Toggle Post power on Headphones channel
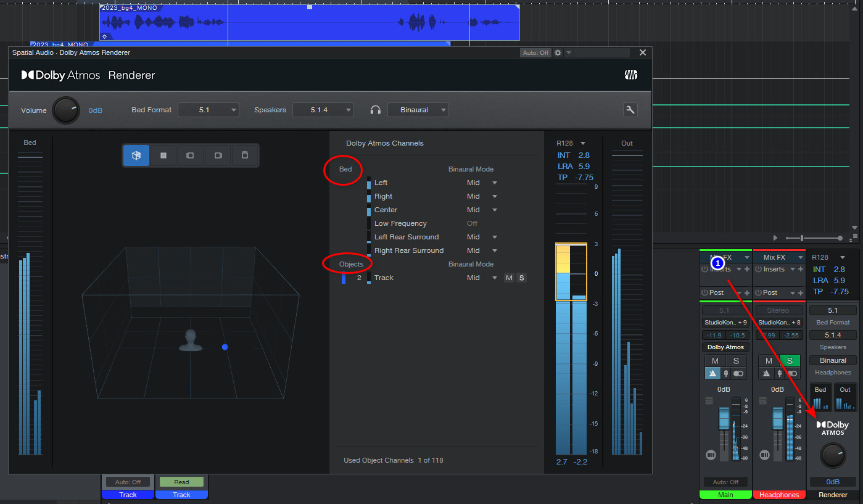Screen dimensions: 863x504 [x=758, y=292]
